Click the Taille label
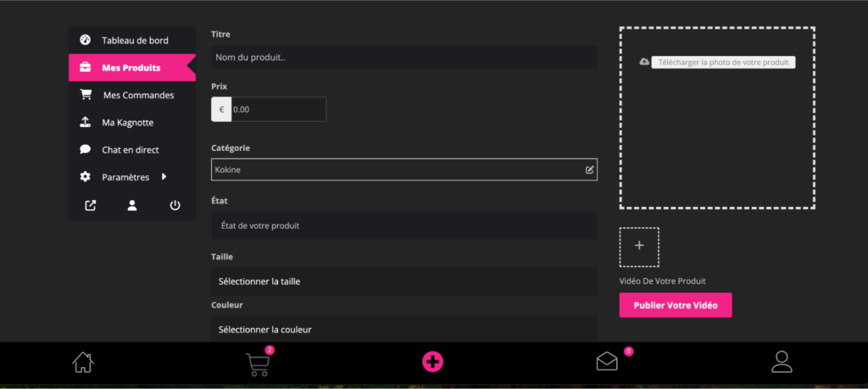The image size is (868, 389). tap(222, 257)
